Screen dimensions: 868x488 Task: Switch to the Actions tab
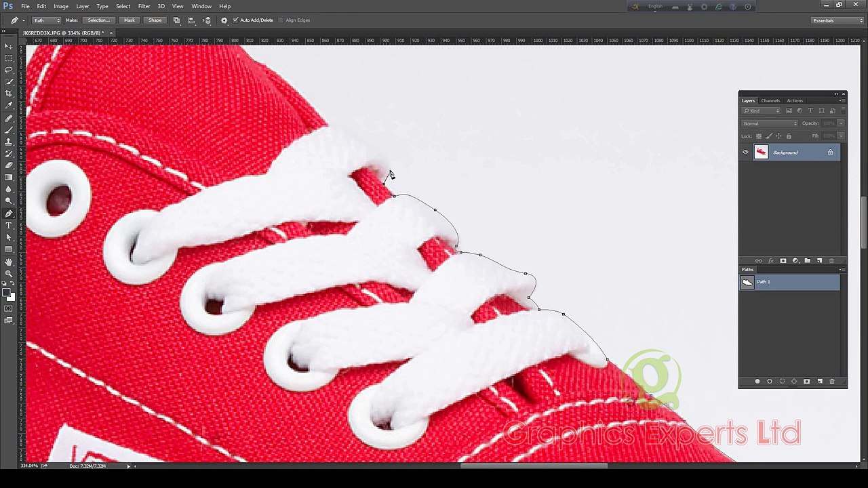(x=795, y=100)
